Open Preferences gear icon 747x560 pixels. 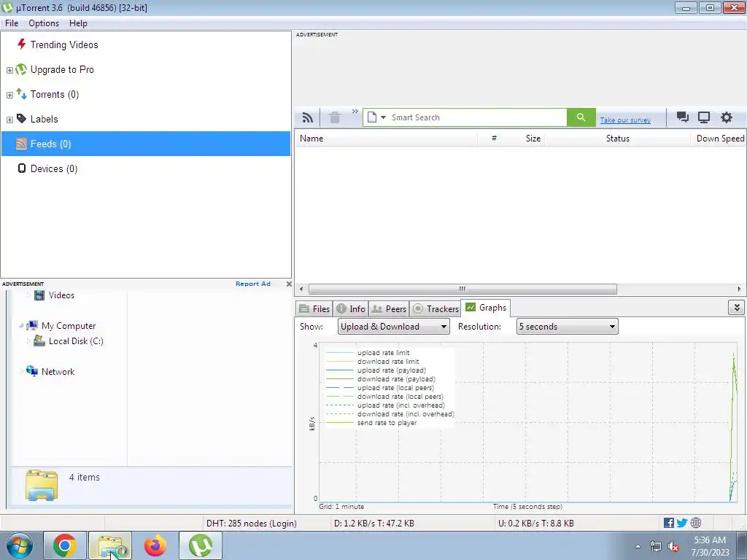click(x=726, y=117)
